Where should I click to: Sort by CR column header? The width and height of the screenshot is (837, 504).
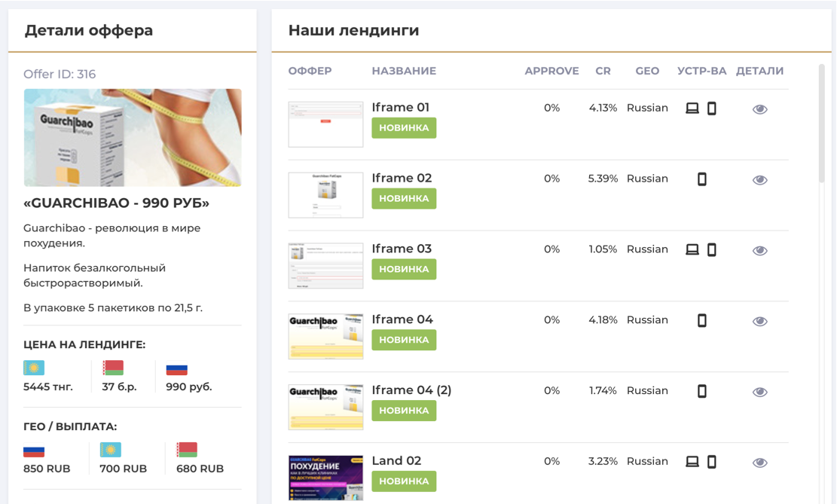603,71
